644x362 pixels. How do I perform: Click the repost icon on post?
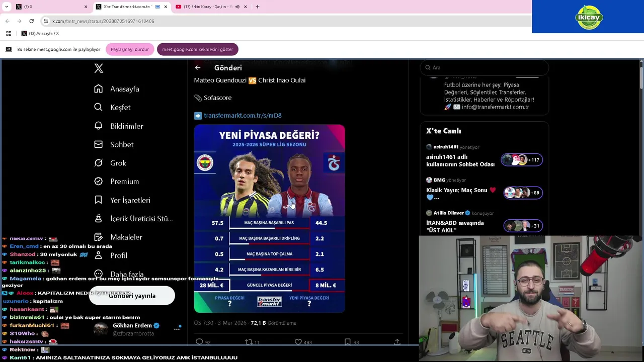pos(248,342)
